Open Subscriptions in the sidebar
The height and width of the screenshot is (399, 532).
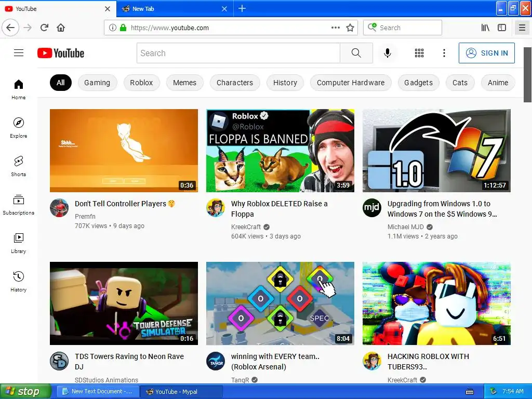click(19, 205)
